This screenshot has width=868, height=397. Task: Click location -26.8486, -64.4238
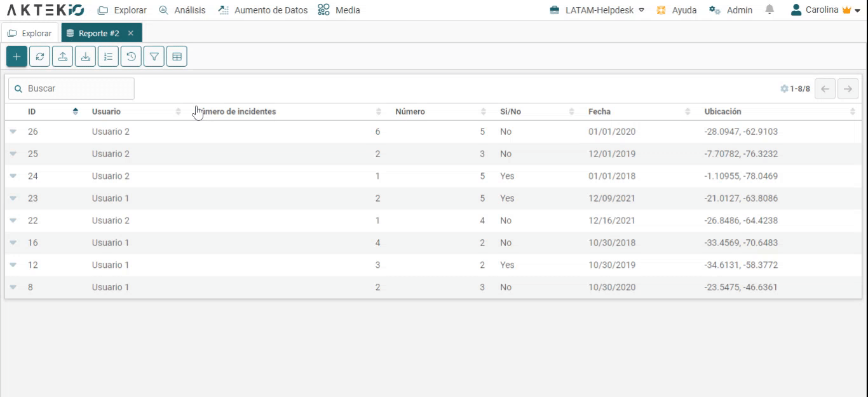[741, 221]
